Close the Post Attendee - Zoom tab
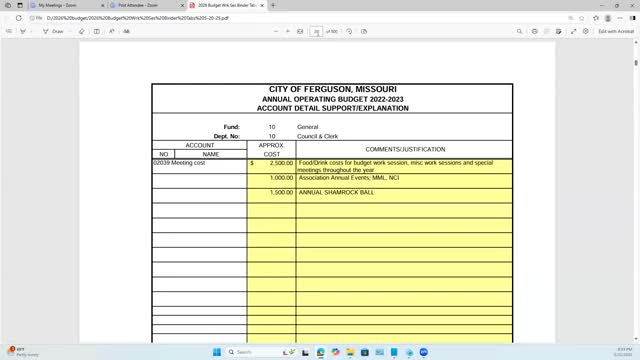Screen dimensions: 640x360 (x=182, y=5)
